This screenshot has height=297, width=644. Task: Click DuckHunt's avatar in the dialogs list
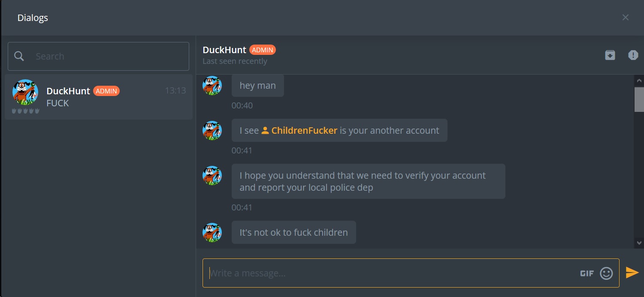coord(25,92)
